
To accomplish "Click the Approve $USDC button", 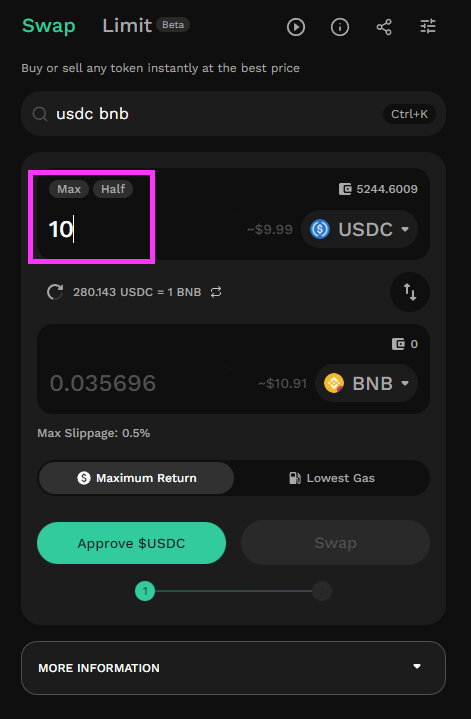I will pos(131,543).
